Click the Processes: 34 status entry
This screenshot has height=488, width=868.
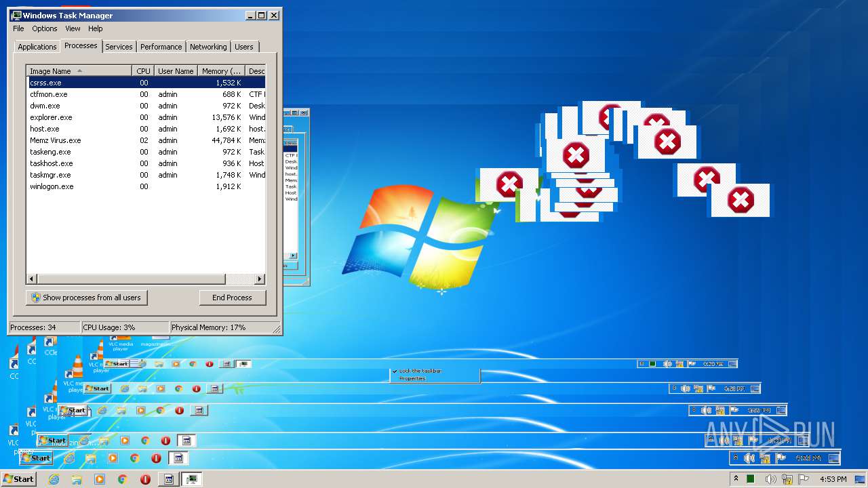point(45,327)
